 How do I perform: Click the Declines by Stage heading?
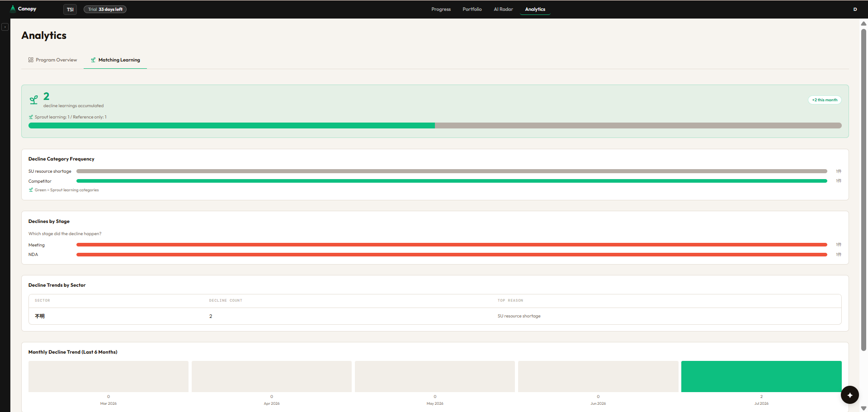(49, 222)
